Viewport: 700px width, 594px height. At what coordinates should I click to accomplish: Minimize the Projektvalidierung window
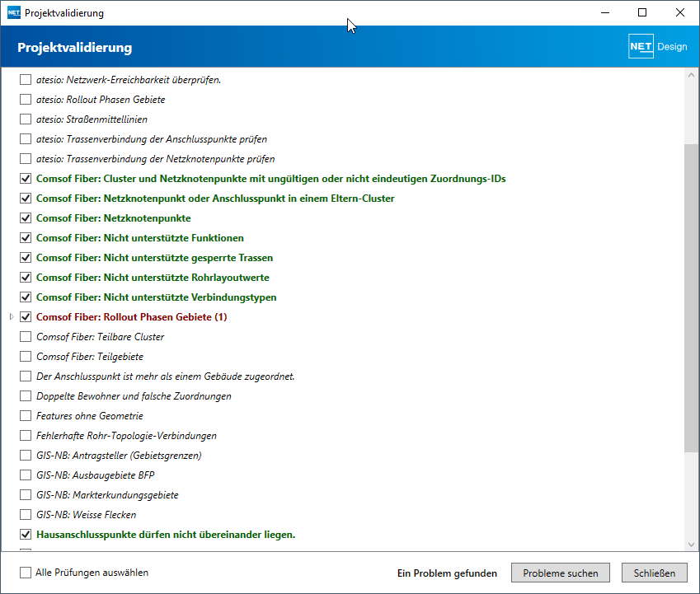[x=605, y=12]
